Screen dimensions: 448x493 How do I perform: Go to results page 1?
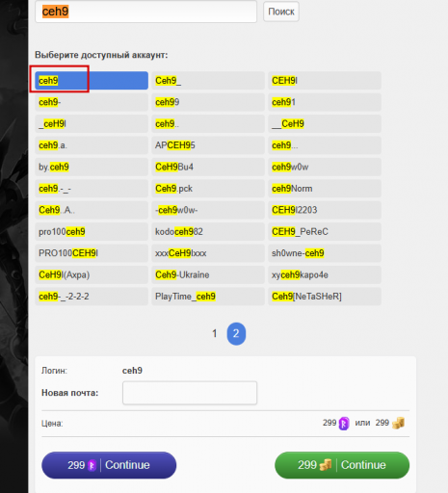click(x=215, y=334)
